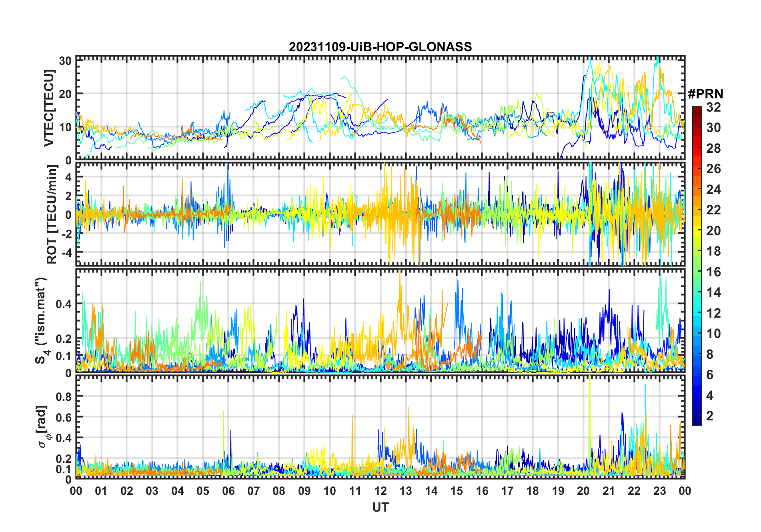
Task: Click colorbar tick label 24
Action: click(713, 190)
